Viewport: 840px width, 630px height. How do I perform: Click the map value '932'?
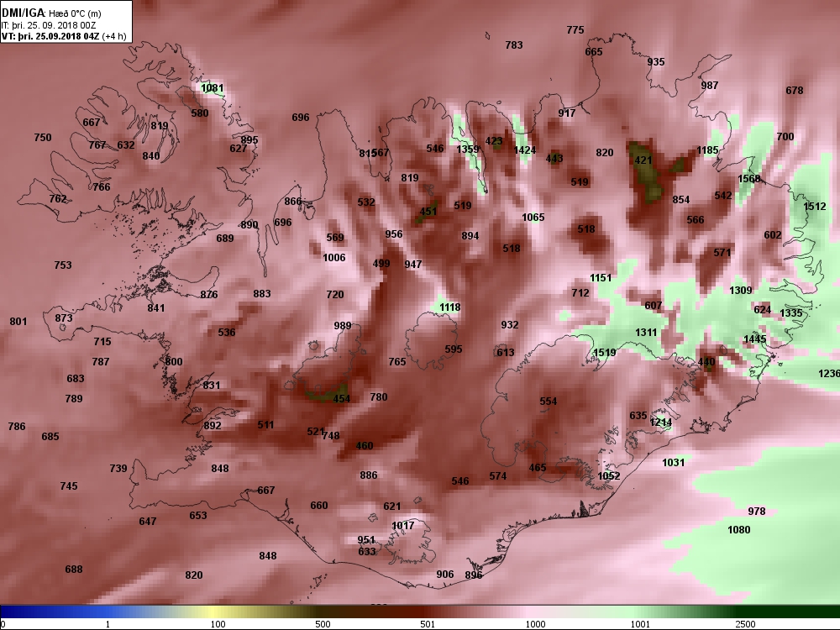pos(510,324)
